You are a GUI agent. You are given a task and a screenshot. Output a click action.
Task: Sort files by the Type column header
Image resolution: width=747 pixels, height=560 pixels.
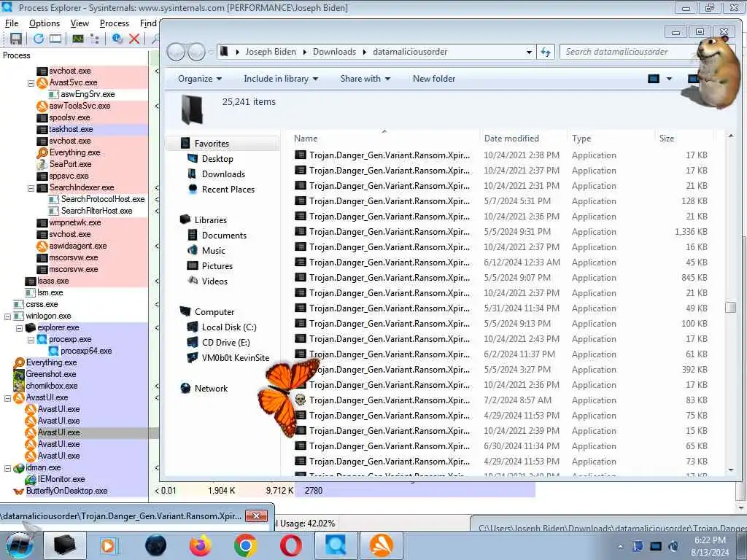(x=611, y=139)
